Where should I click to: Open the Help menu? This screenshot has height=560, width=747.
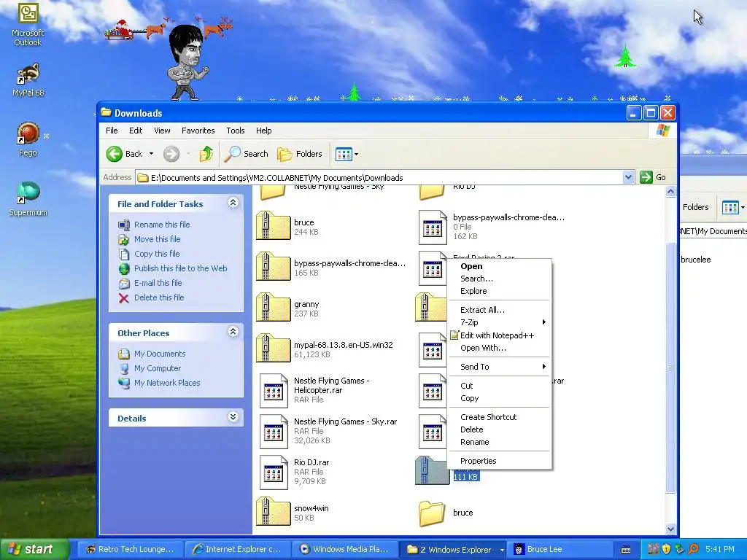(263, 131)
